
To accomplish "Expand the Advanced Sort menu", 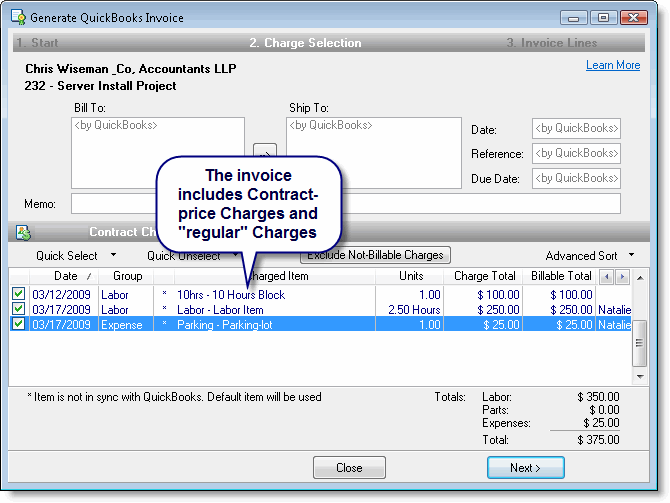I will (591, 256).
